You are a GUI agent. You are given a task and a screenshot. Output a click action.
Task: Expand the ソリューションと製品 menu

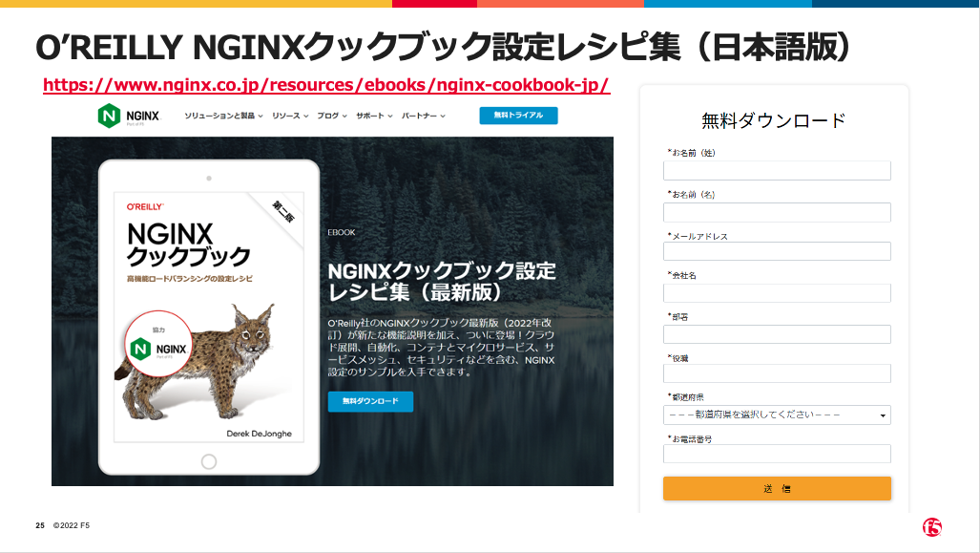pyautogui.click(x=223, y=116)
